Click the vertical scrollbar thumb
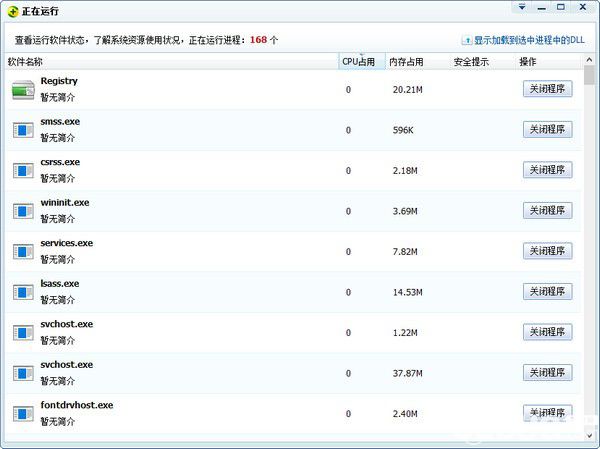This screenshot has width=600, height=449. pos(589,75)
